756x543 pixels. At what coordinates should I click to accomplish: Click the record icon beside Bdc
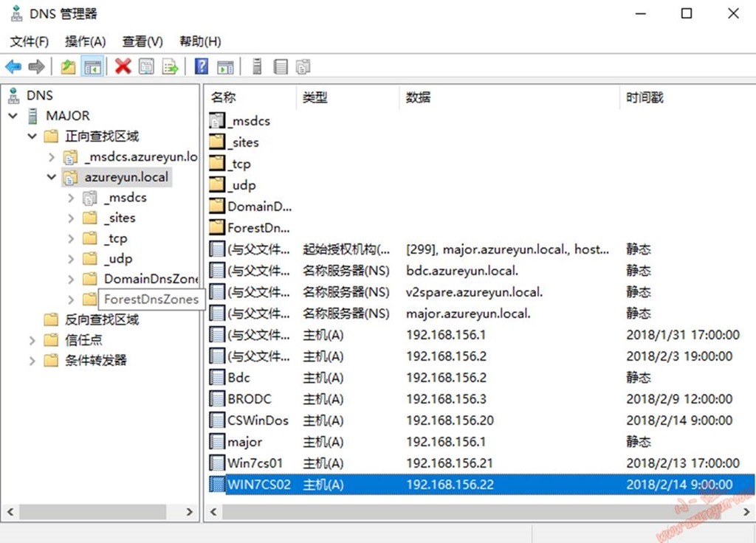click(217, 377)
